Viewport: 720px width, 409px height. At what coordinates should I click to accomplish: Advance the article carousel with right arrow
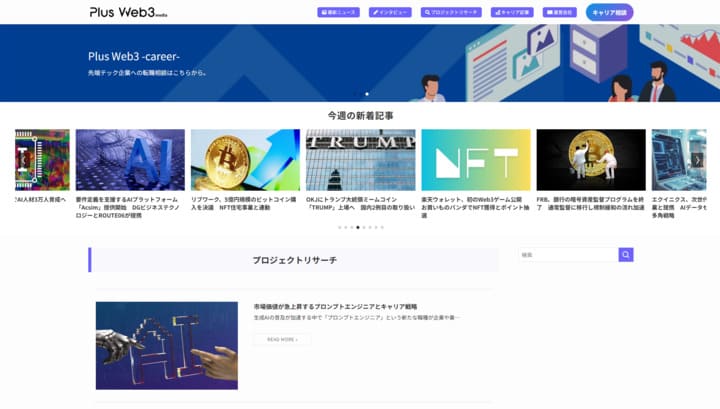pyautogui.click(x=698, y=160)
